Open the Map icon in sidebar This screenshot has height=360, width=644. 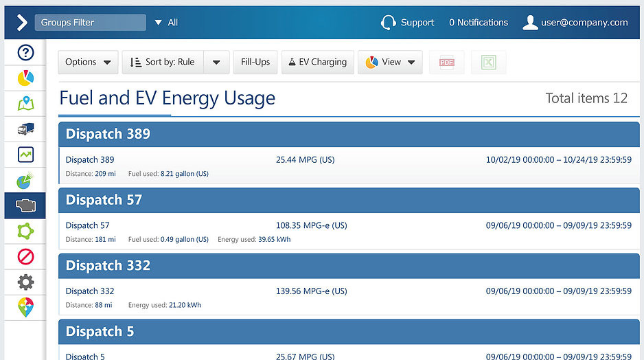[x=25, y=104]
